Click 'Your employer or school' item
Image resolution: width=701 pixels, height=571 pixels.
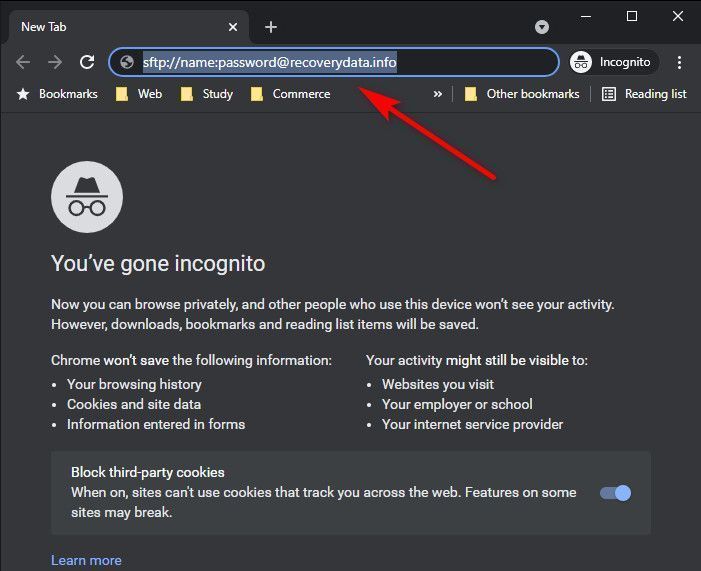pos(457,404)
